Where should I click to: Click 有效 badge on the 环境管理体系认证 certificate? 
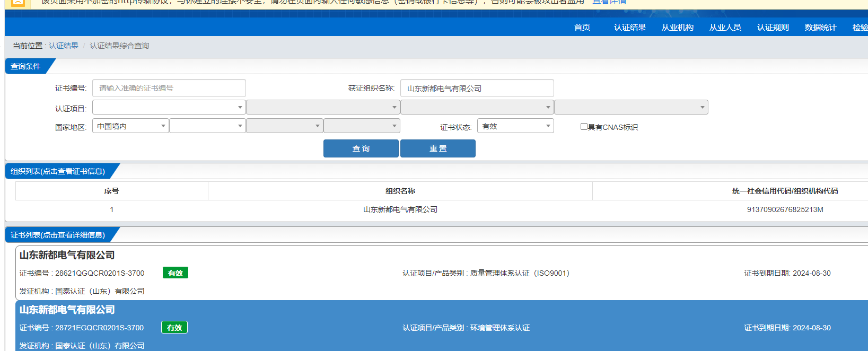tap(174, 328)
